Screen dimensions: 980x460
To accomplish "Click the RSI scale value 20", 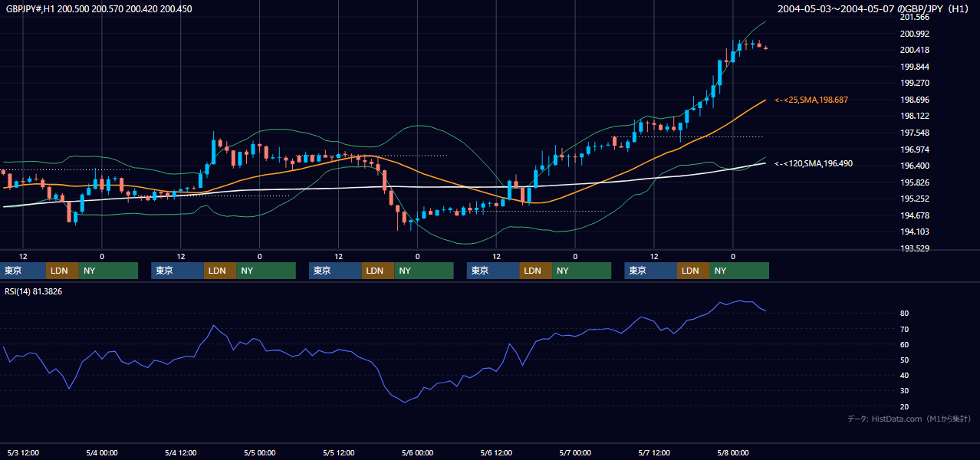I will pyautogui.click(x=905, y=406).
